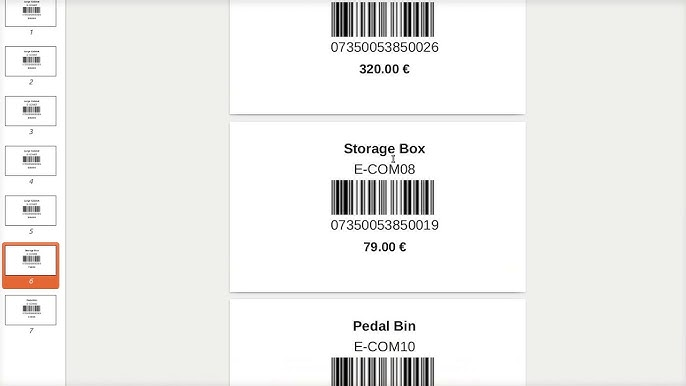Click the E-COM08 reference code

click(384, 169)
